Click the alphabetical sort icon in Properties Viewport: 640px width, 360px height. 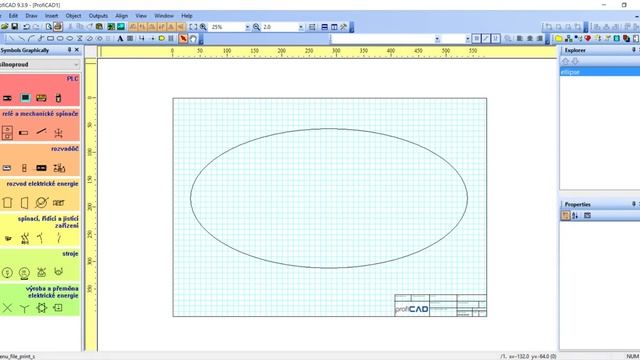coord(575,216)
